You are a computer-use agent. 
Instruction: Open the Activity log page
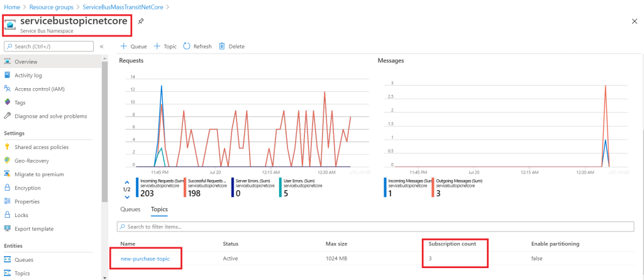28,76
